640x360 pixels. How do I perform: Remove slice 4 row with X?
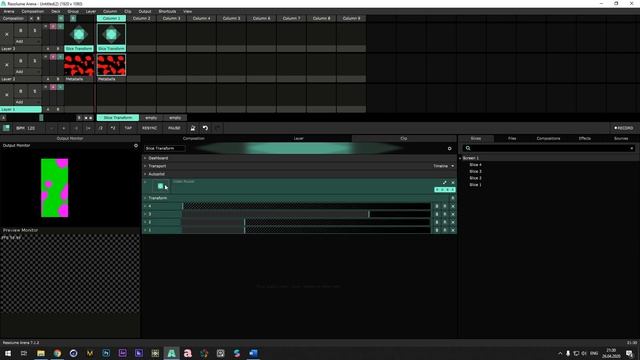[x=452, y=206]
